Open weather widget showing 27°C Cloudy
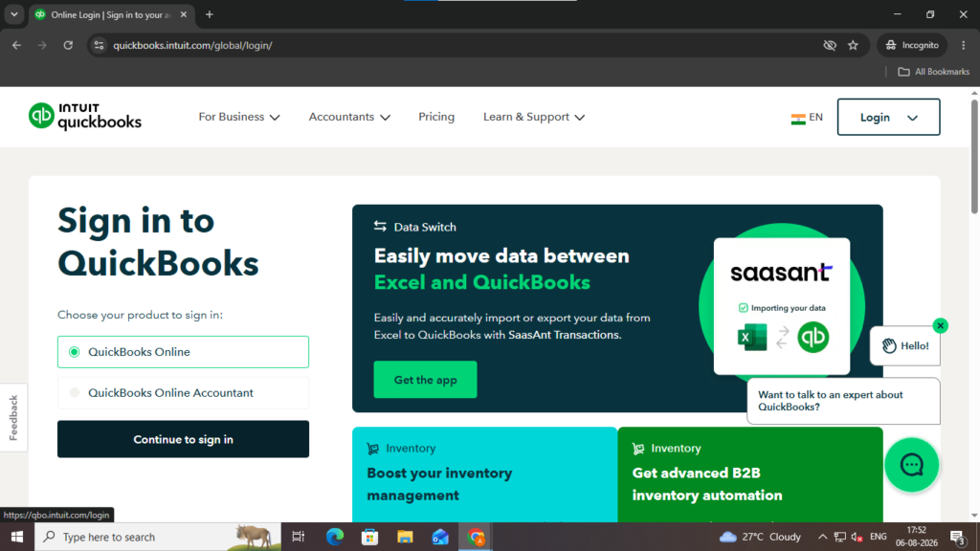The image size is (980, 551). point(760,537)
